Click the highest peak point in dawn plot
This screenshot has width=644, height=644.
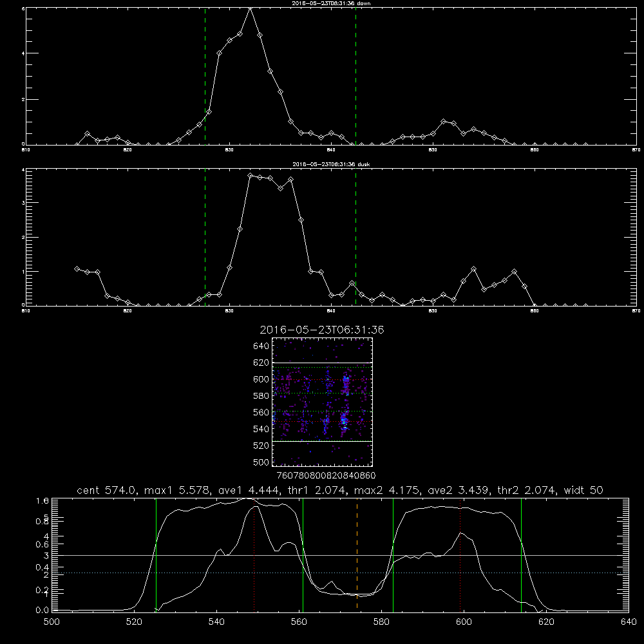click(250, 8)
